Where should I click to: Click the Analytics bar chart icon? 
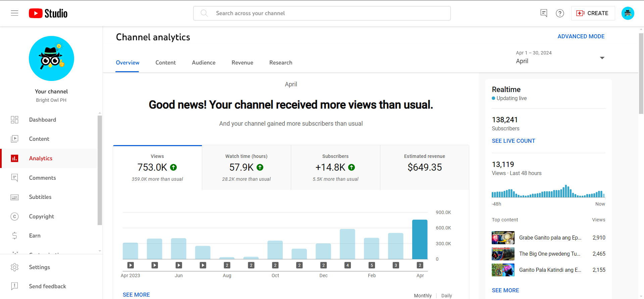tap(14, 158)
